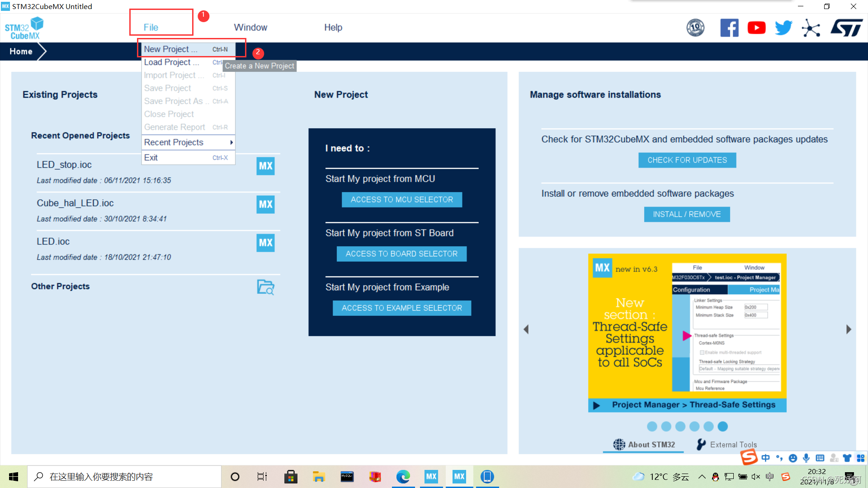Open LED_stop.ioc via its MX icon

tap(265, 166)
